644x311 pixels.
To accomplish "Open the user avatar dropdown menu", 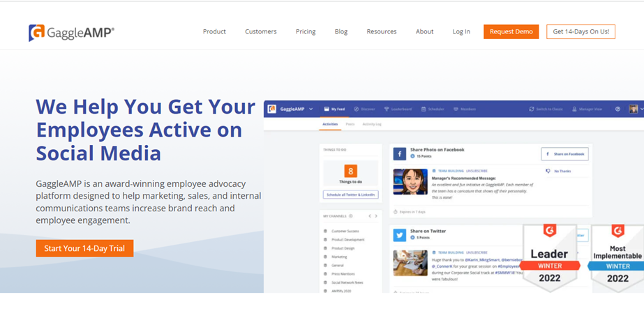I will (634, 109).
